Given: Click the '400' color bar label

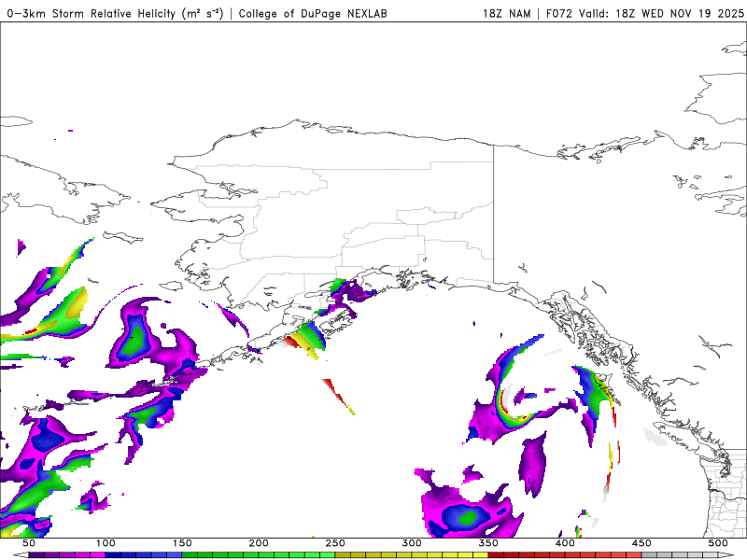Looking at the screenshot, I should [565, 543].
